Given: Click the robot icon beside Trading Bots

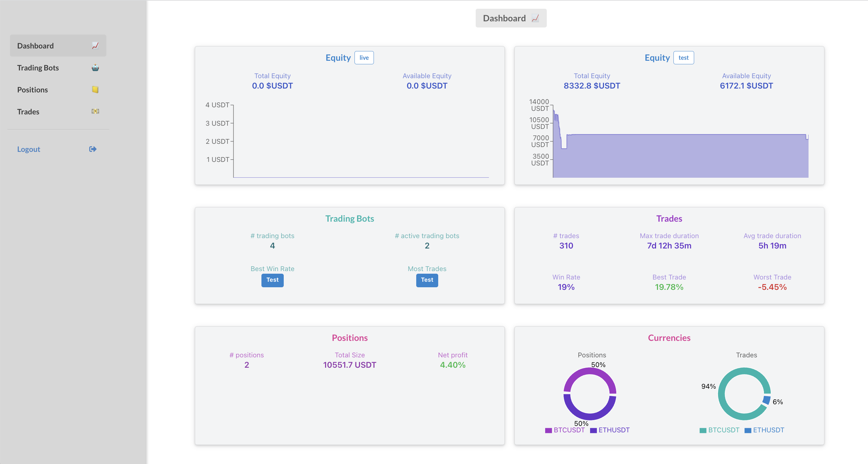Looking at the screenshot, I should click(x=95, y=68).
